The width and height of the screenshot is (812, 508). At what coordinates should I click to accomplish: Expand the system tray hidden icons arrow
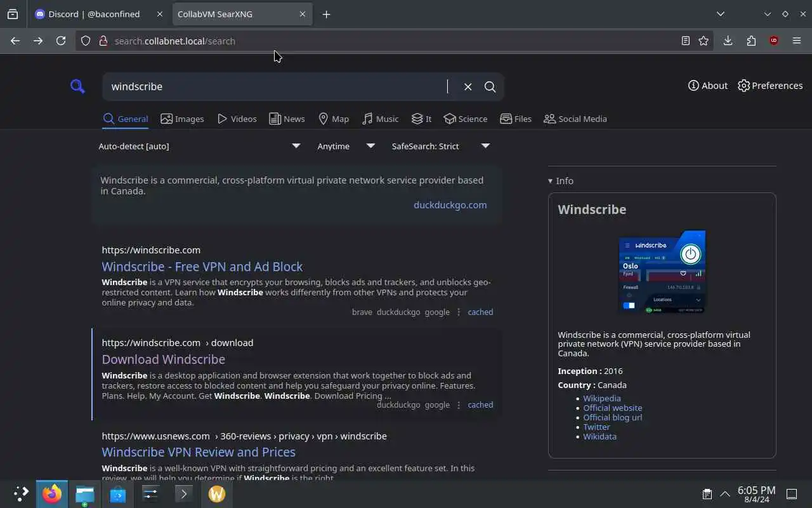724,494
